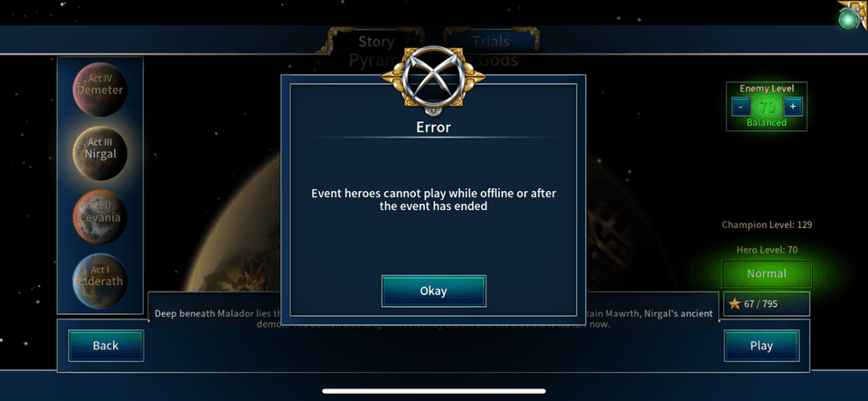Click the enemy level value 70
The height and width of the screenshot is (401, 868).
pos(767,106)
